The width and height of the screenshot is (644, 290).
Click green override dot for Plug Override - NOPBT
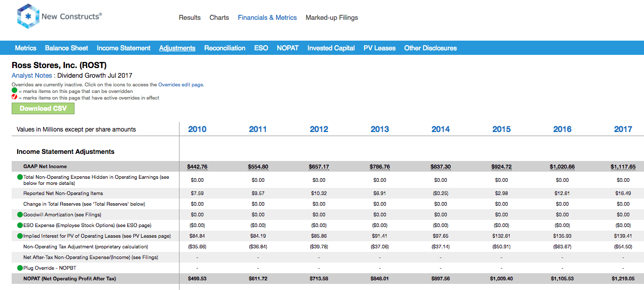(x=20, y=268)
